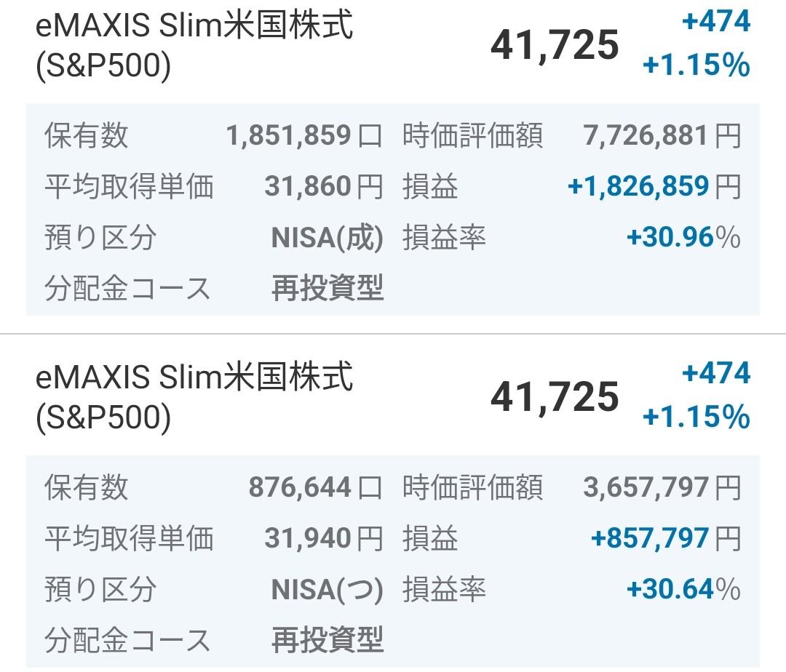Image resolution: width=786 pixels, height=672 pixels.
Task: Tap the 31,860円 average acquisition price
Action: [x=322, y=187]
